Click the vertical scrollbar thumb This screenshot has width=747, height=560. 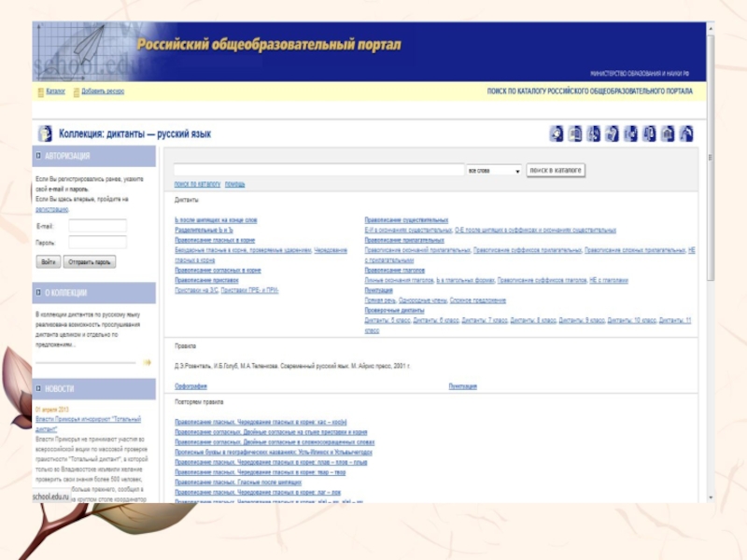(711, 158)
